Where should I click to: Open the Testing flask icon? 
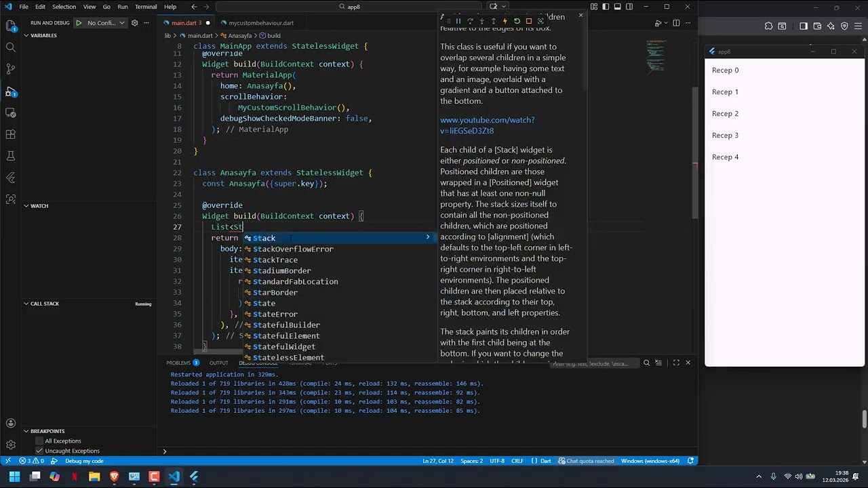pos(11,156)
